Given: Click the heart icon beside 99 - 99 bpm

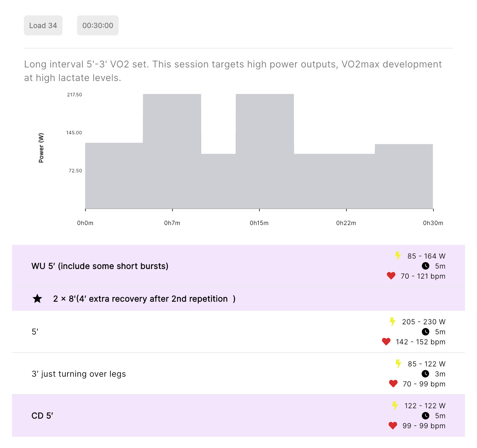Looking at the screenshot, I should 393,426.
